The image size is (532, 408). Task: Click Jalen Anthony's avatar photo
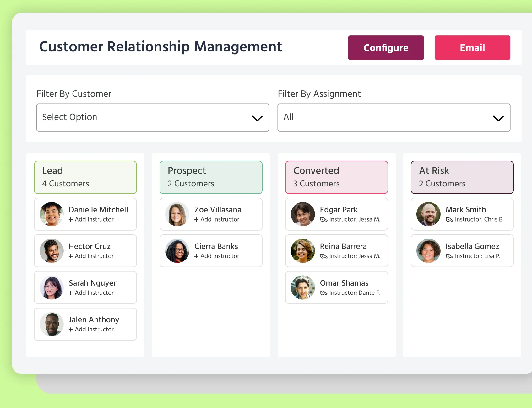pyautogui.click(x=52, y=324)
